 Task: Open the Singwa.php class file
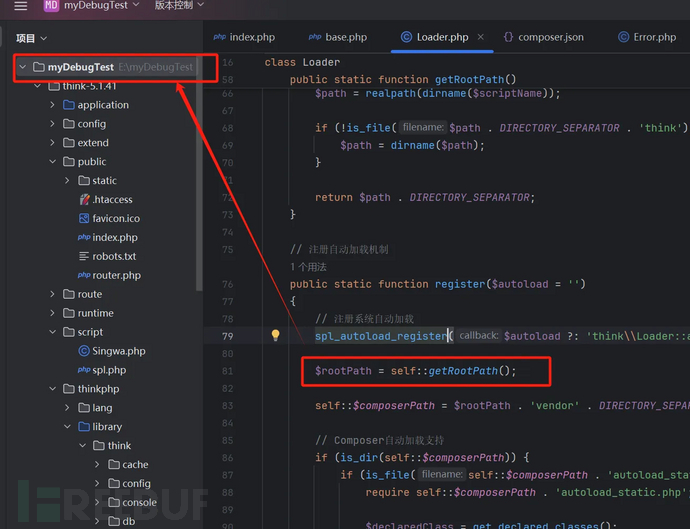pyautogui.click(x=118, y=351)
